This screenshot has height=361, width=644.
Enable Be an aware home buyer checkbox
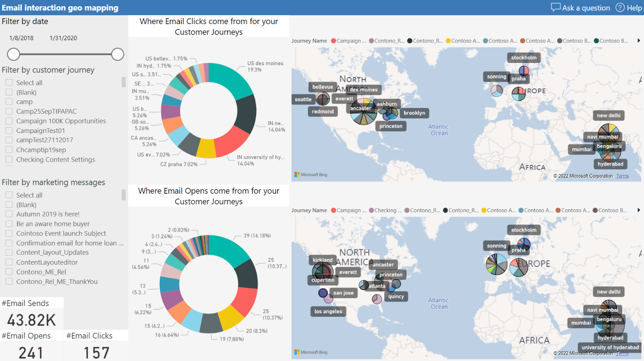click(x=9, y=224)
